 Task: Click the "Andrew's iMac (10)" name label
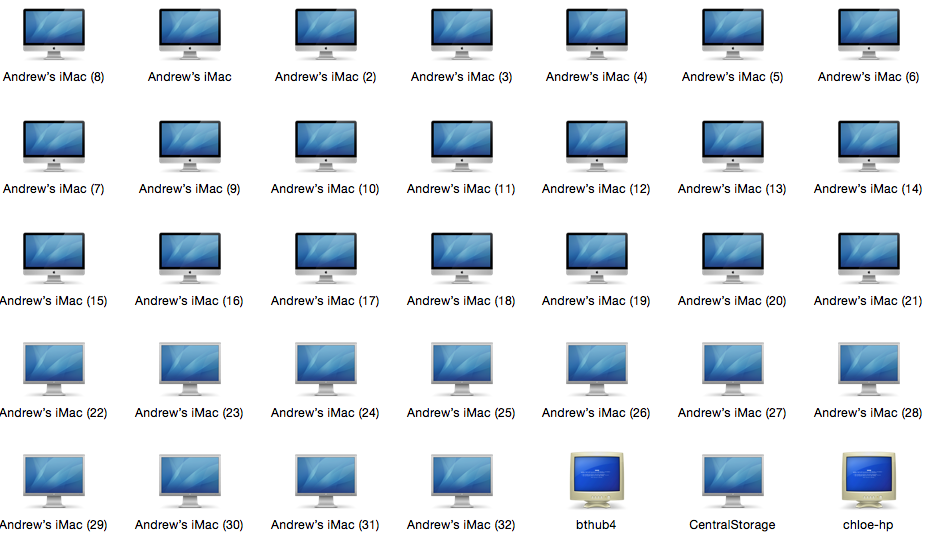325,189
